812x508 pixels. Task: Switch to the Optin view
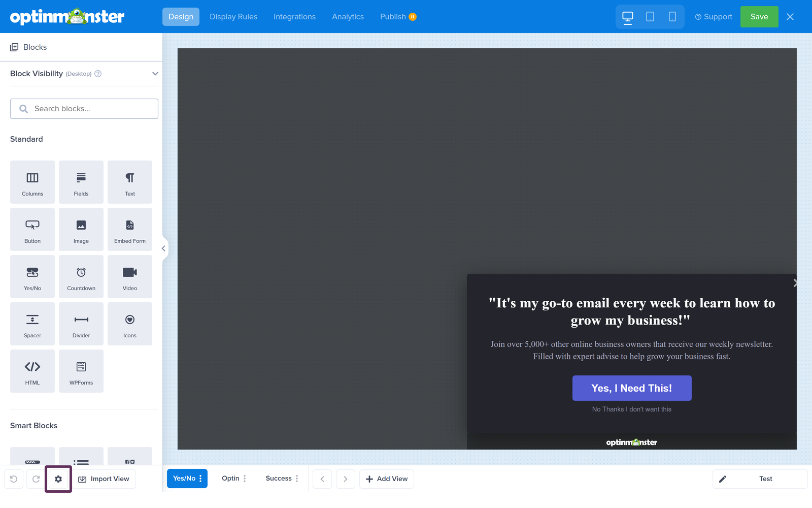click(x=230, y=479)
